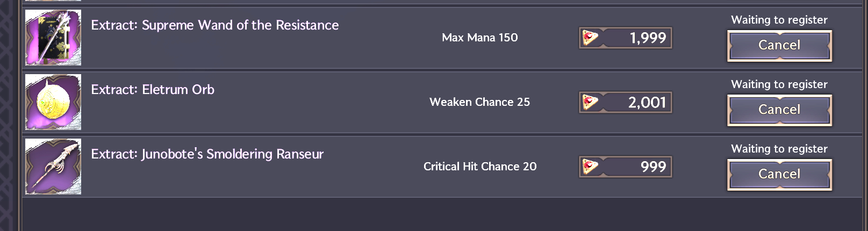Click Junobote's Smoldering Ranseur item icon
The image size is (868, 231).
pyautogui.click(x=53, y=167)
